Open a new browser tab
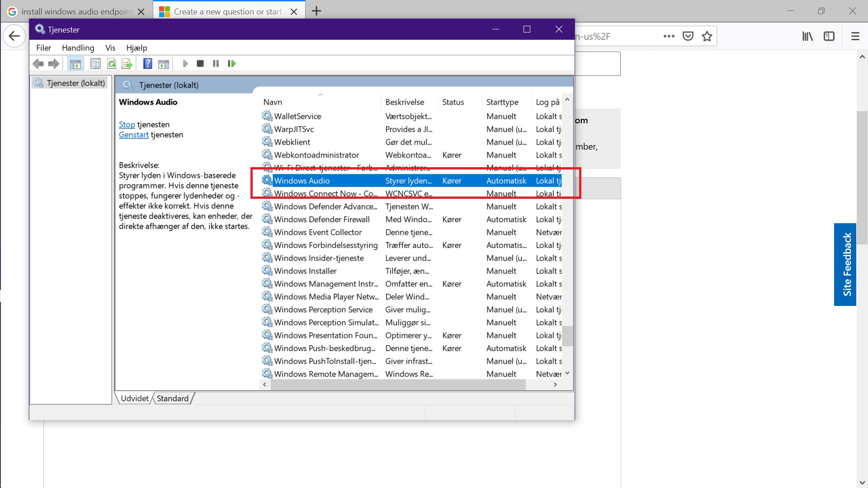868x488 pixels. pyautogui.click(x=316, y=11)
